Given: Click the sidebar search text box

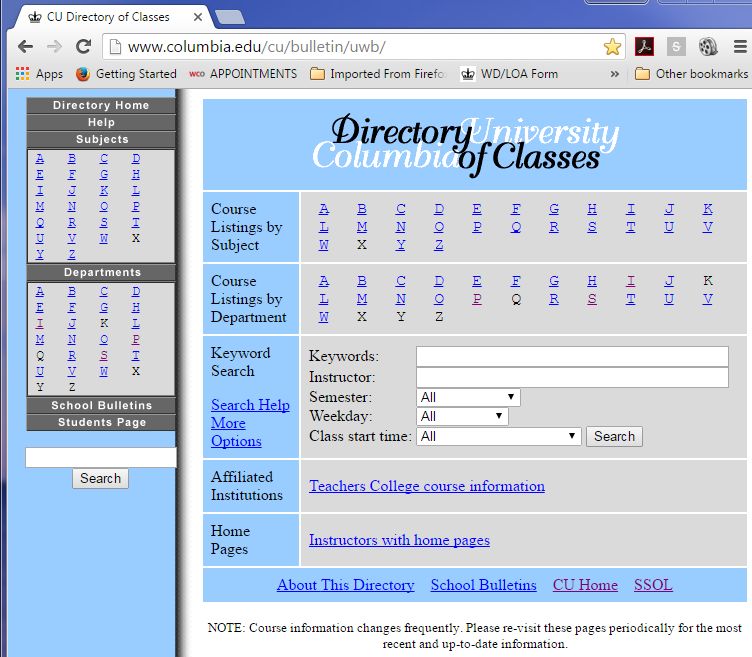Looking at the screenshot, I should [x=101, y=457].
